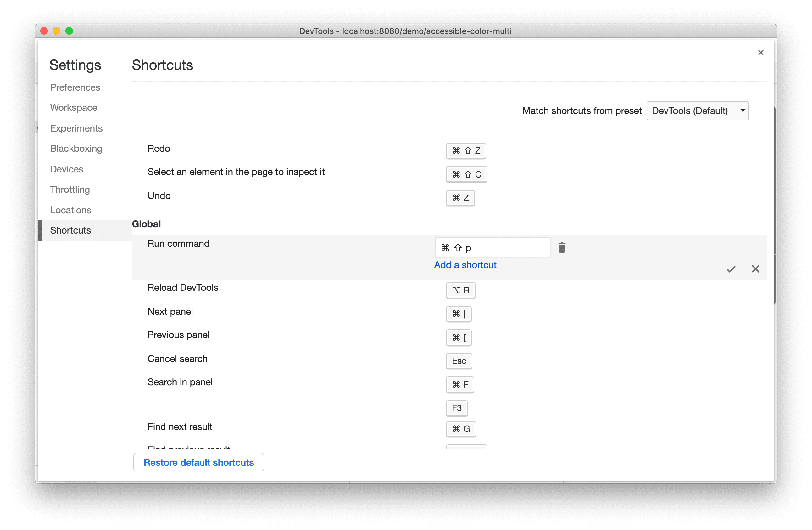Click the delete shortcut trash icon

click(562, 247)
